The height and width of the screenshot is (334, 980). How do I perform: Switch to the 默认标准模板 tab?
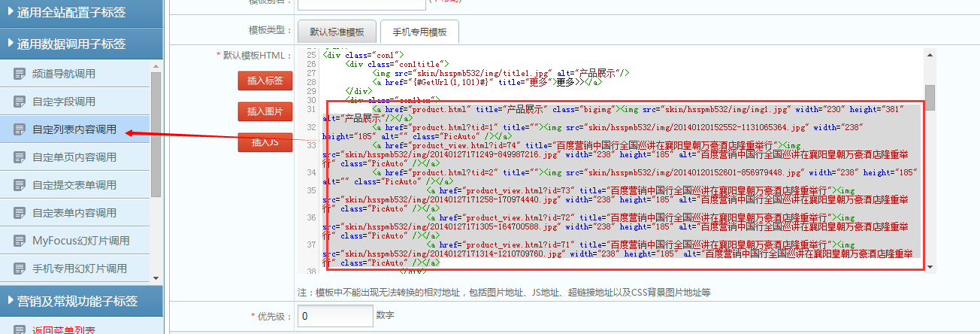[x=331, y=32]
